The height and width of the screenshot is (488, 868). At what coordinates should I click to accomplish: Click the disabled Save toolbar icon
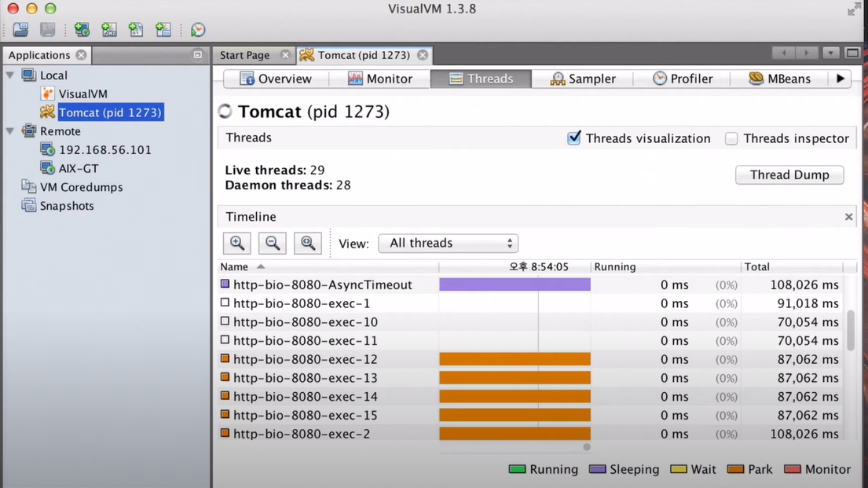[x=48, y=29]
